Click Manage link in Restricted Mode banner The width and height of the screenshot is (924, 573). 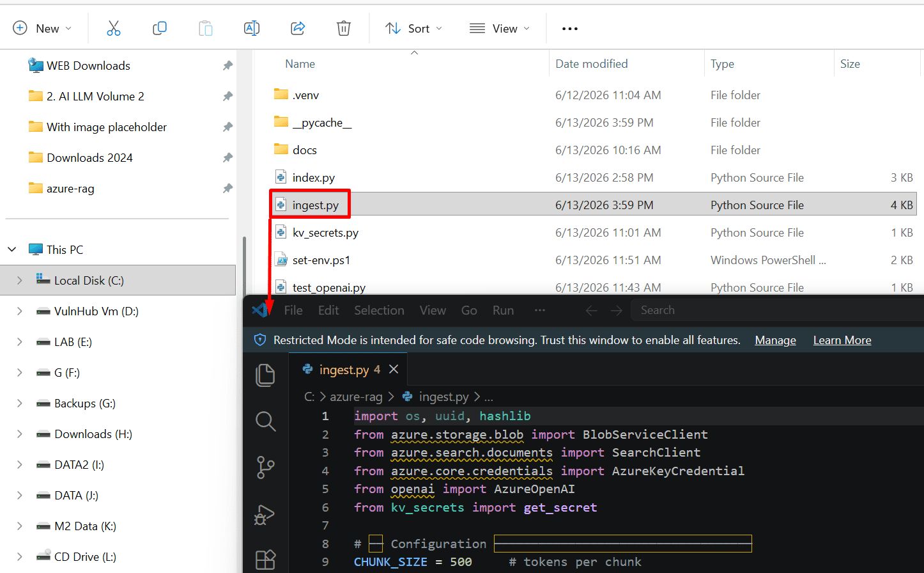[x=776, y=340]
